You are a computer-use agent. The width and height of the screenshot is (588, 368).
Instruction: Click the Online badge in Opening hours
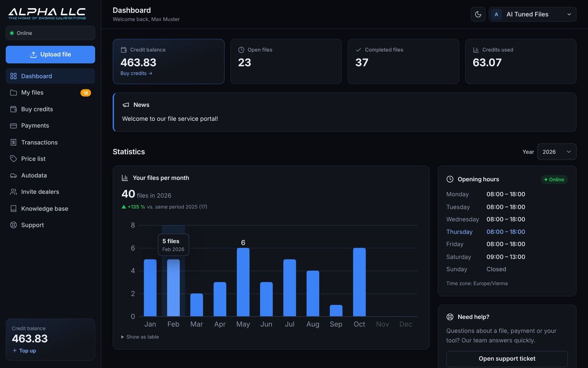[x=554, y=180]
